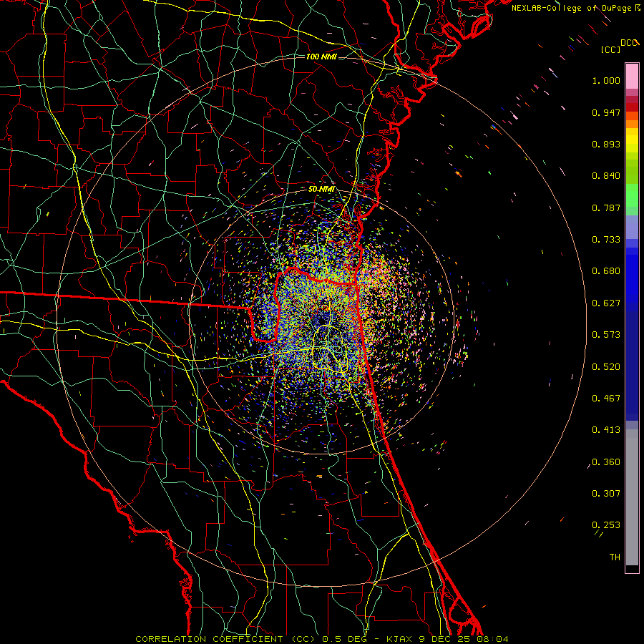Click the TH threshold label
The width and height of the screenshot is (644, 644).
click(x=615, y=557)
